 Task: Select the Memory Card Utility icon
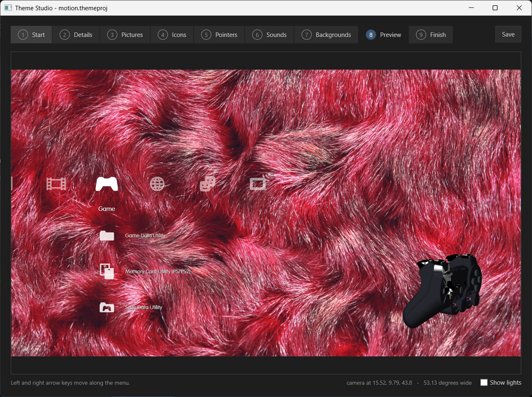pyautogui.click(x=107, y=271)
